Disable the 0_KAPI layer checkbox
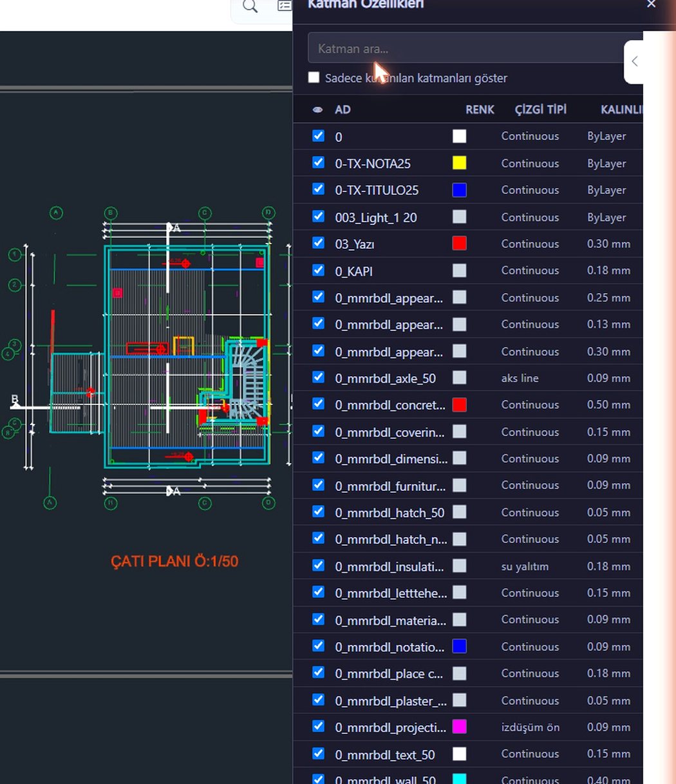The image size is (676, 784). pos(318,270)
